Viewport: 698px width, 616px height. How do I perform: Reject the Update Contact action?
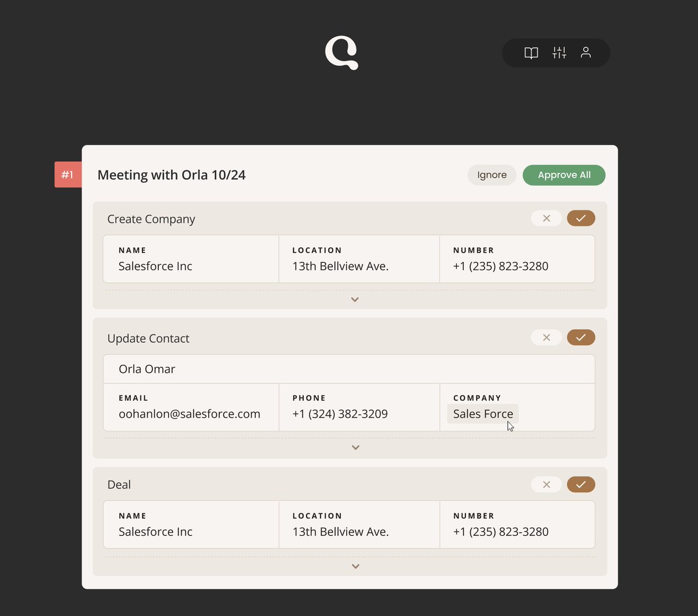click(546, 337)
